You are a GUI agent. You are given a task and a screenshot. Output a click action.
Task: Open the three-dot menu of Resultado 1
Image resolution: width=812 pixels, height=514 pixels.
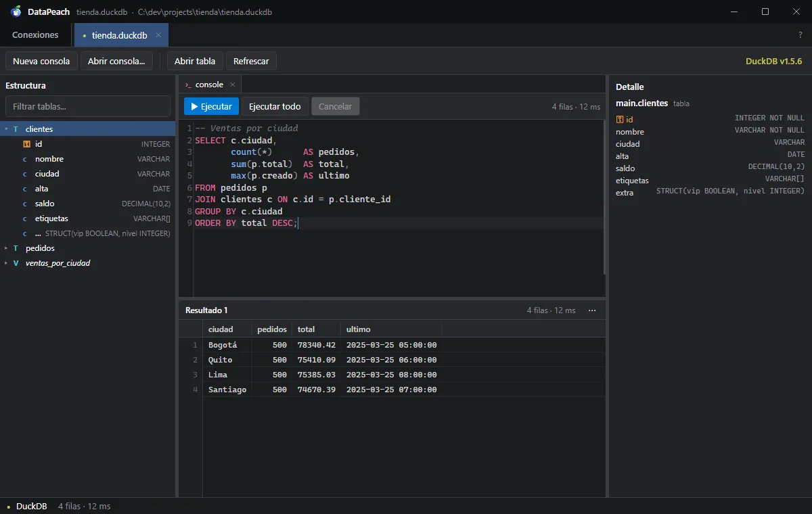point(592,310)
